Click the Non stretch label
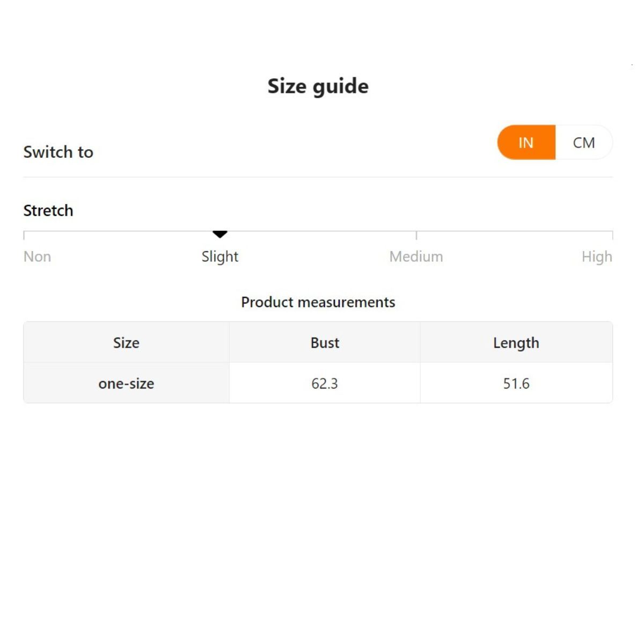This screenshot has height=644, width=644. 37,257
